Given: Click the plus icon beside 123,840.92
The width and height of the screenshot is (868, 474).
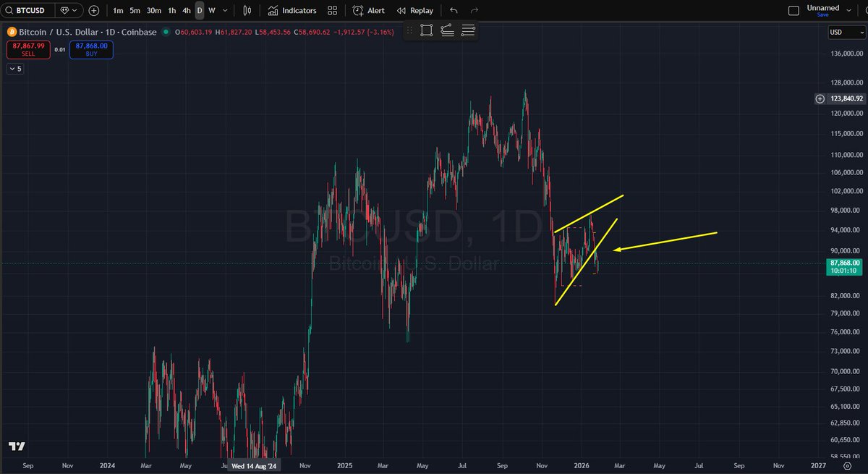Looking at the screenshot, I should [820, 98].
